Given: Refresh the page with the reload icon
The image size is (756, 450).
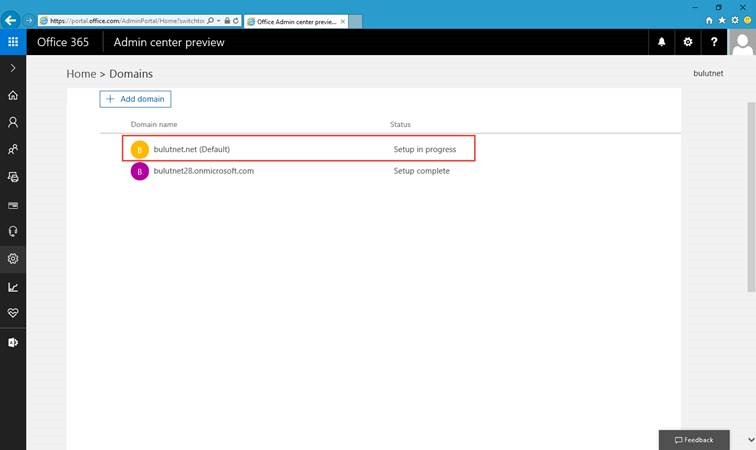Looking at the screenshot, I should click(236, 21).
